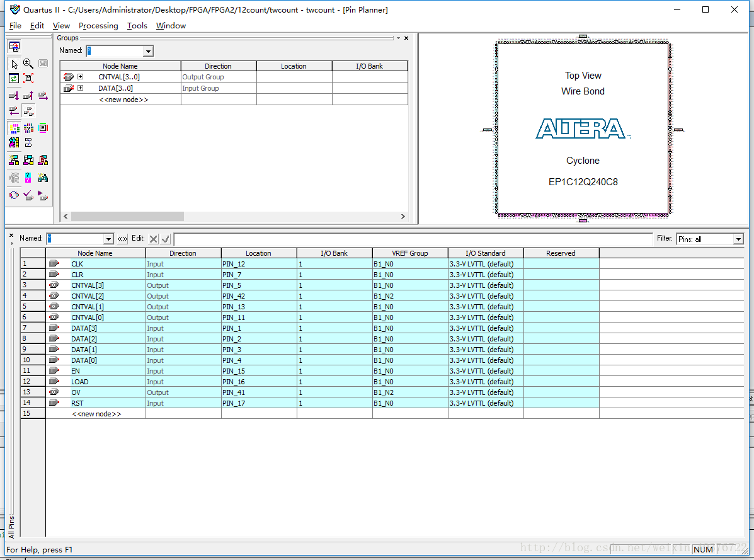The image size is (754, 560).
Task: Open the Processing menu
Action: pos(98,25)
